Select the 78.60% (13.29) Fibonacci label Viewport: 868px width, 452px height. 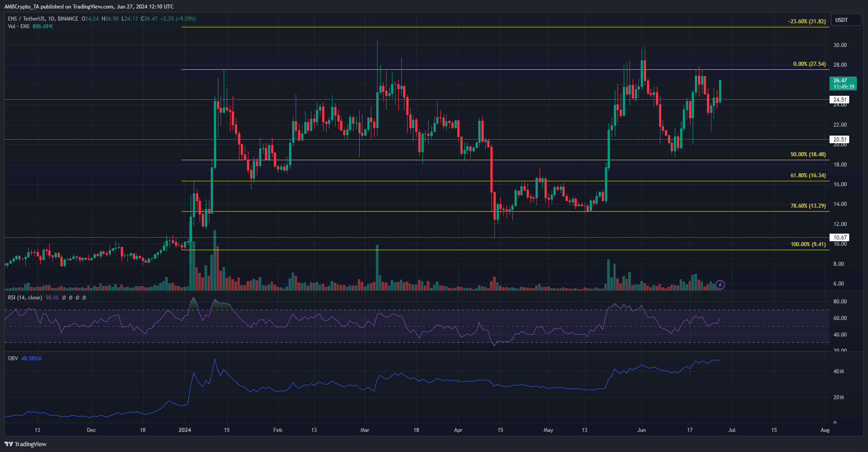[808, 206]
